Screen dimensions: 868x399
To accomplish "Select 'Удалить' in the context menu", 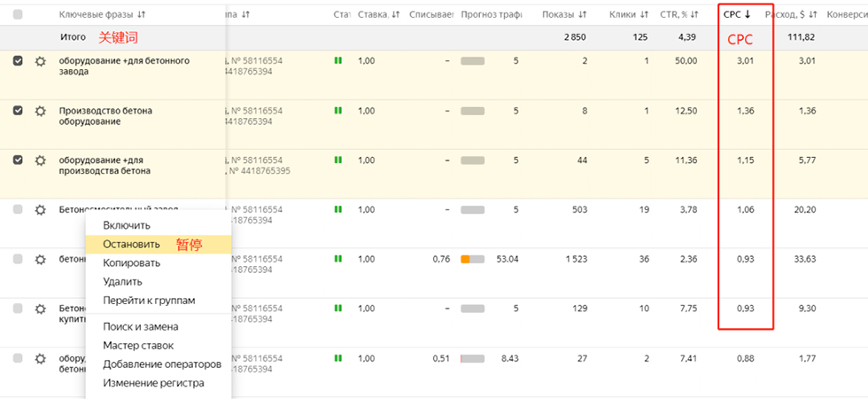I will point(122,281).
